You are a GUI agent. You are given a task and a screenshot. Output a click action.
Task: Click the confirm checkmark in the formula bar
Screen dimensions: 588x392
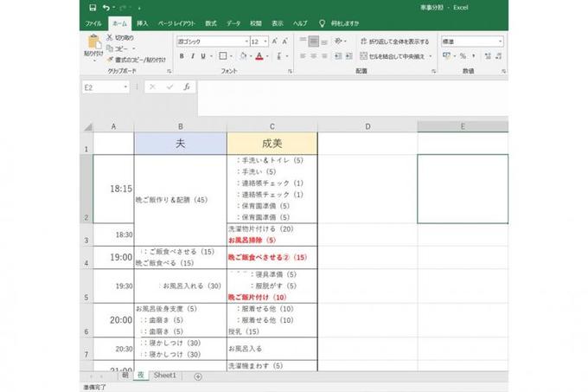(x=169, y=87)
